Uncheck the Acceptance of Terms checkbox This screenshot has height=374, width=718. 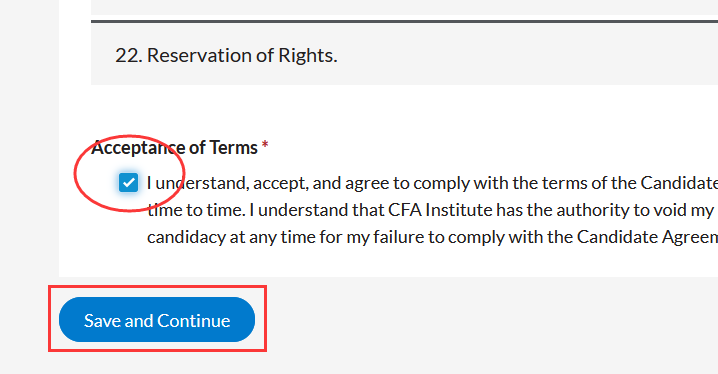[x=128, y=183]
